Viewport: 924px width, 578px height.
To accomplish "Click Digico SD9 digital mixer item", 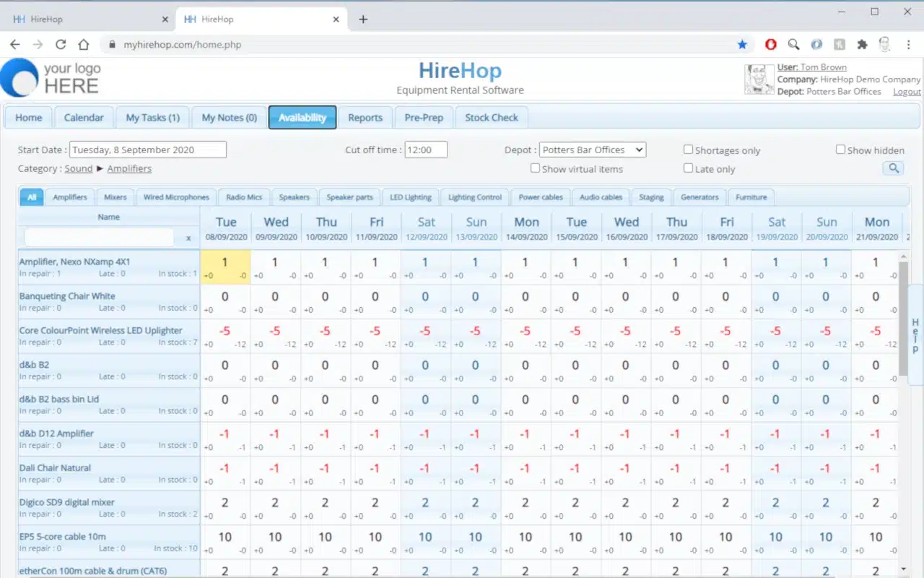I will click(x=67, y=502).
